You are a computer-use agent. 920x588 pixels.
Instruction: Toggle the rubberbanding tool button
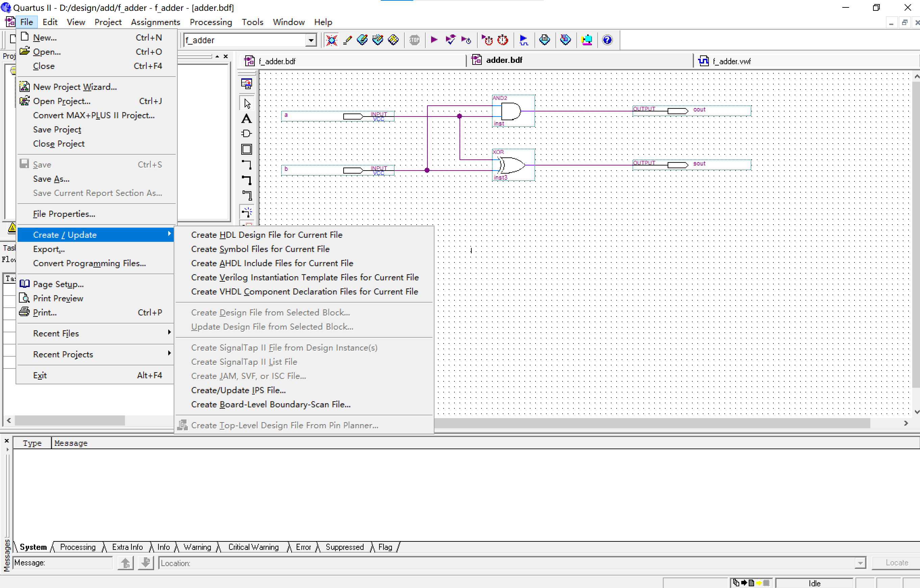pyautogui.click(x=246, y=212)
